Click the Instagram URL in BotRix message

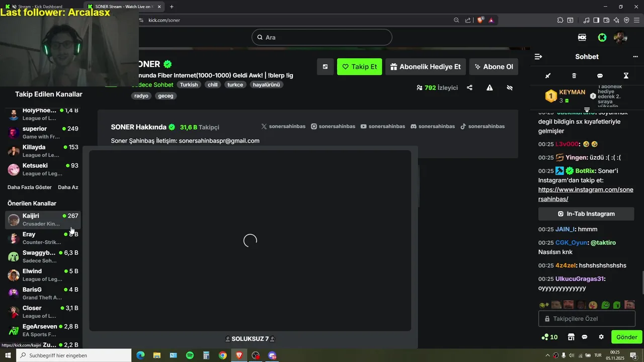(x=586, y=195)
